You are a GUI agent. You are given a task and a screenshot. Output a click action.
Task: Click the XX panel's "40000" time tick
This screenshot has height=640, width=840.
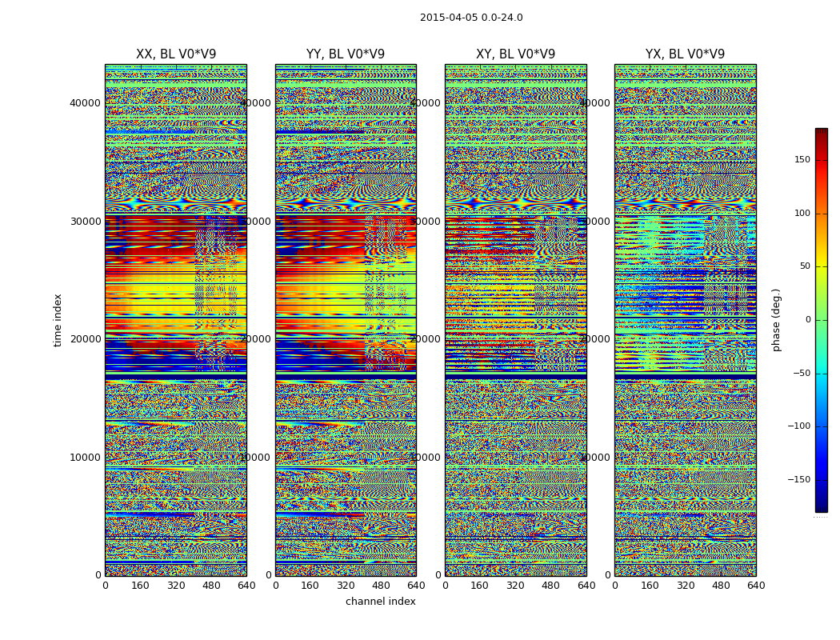[x=85, y=103]
